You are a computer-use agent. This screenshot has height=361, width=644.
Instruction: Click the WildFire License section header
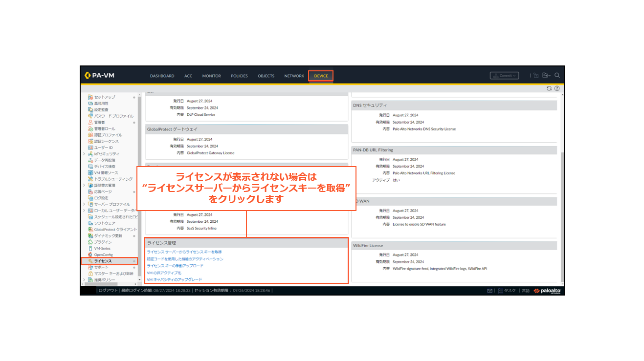pyautogui.click(x=454, y=246)
